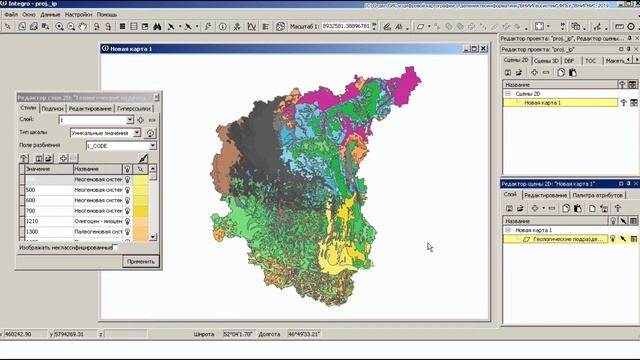The width and height of the screenshot is (640, 360).
Task: Click the paste icon in project editor toolbar
Action: click(x=573, y=73)
